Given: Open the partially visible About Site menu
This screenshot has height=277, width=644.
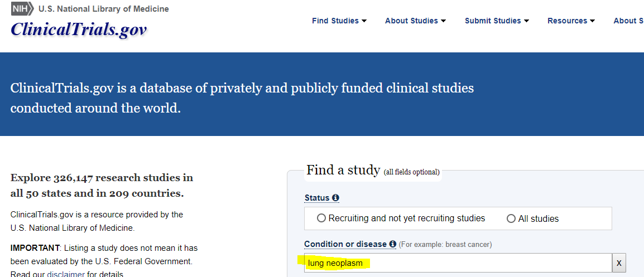Looking at the screenshot, I should click(x=628, y=21).
